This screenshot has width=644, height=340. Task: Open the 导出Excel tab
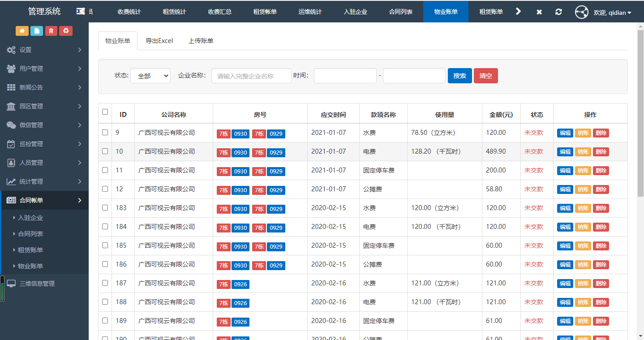click(x=159, y=41)
